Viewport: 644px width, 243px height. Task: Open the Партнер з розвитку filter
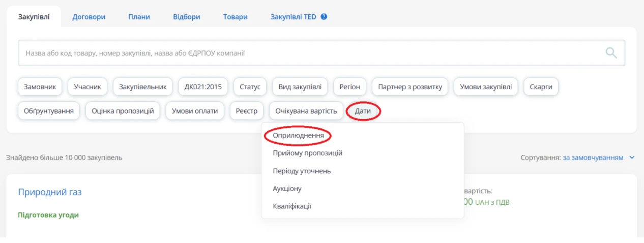click(x=410, y=87)
